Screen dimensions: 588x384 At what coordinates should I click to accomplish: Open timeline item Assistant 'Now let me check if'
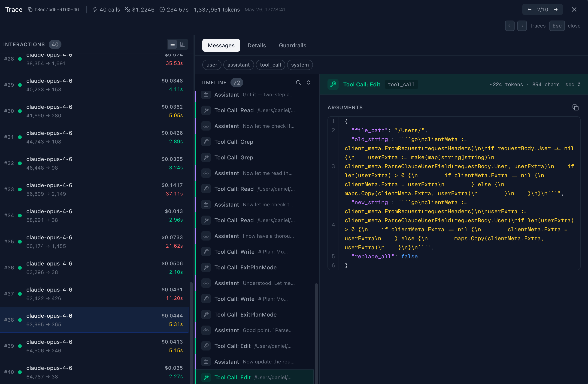pyautogui.click(x=255, y=126)
